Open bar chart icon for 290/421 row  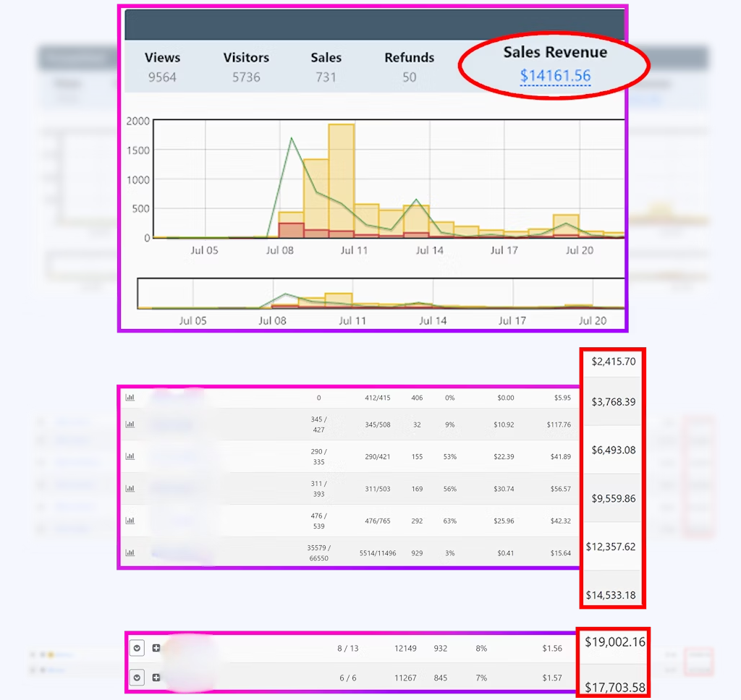130,456
